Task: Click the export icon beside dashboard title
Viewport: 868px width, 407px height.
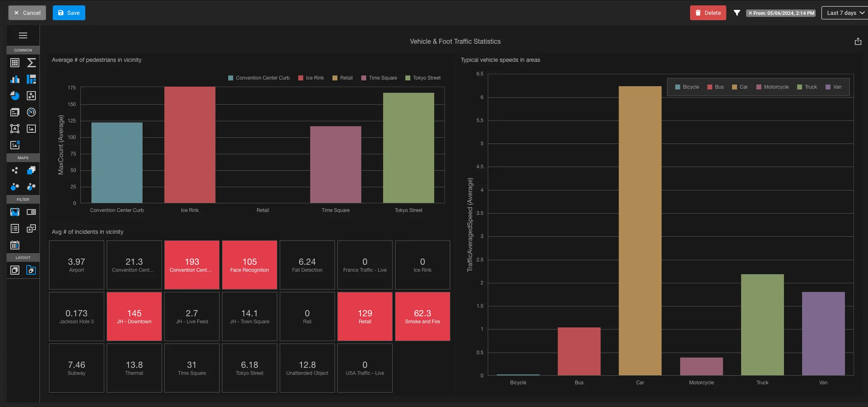Action: pos(858,41)
